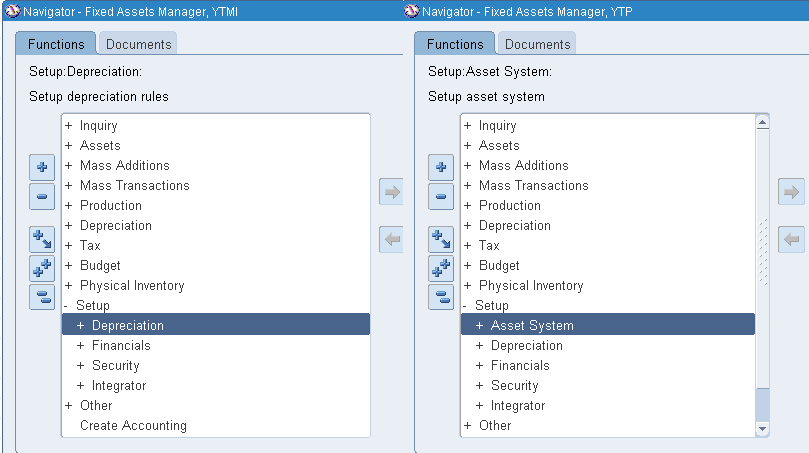Image resolution: width=809 pixels, height=453 pixels.
Task: Expand Tax node in YTMI navigator
Action: [69, 246]
